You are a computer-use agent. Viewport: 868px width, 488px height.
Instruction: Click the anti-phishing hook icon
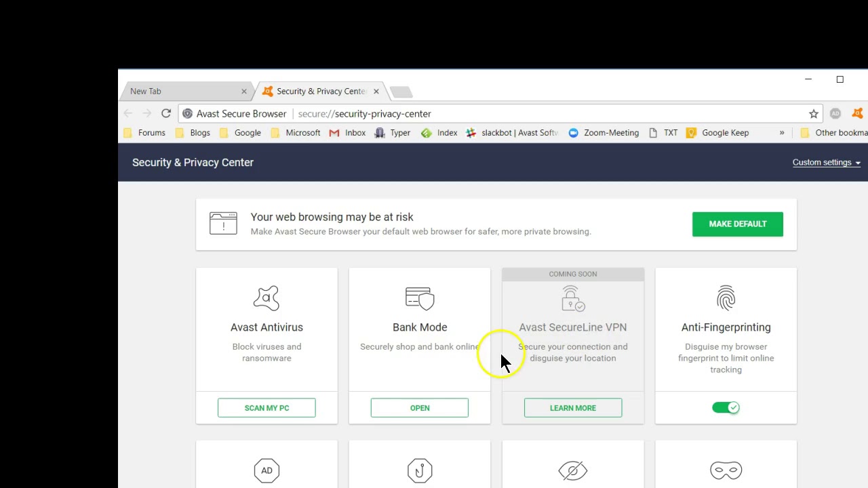(420, 470)
